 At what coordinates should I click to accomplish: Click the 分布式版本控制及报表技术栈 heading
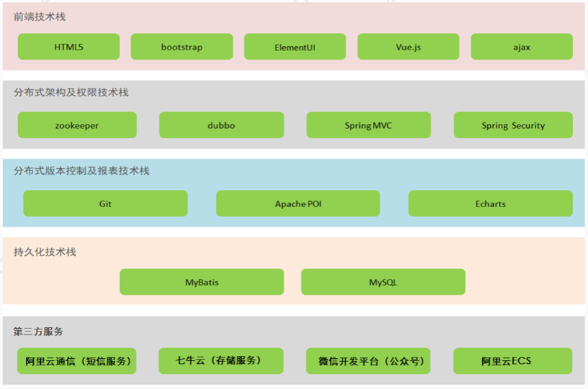tap(81, 170)
